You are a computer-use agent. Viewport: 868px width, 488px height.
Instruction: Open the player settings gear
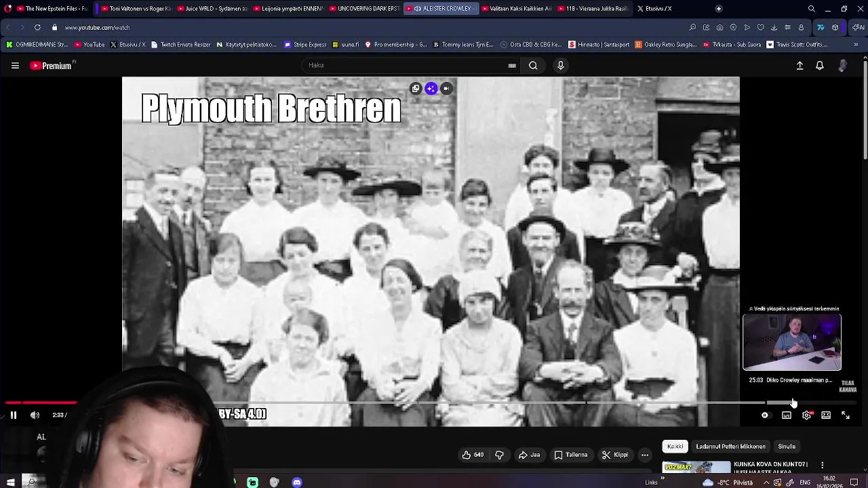806,415
